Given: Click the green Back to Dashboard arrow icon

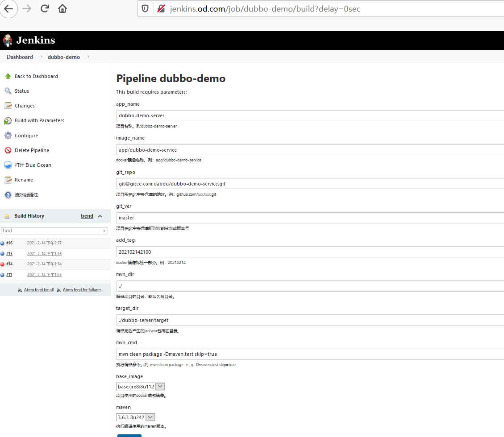Looking at the screenshot, I should pyautogui.click(x=8, y=76).
